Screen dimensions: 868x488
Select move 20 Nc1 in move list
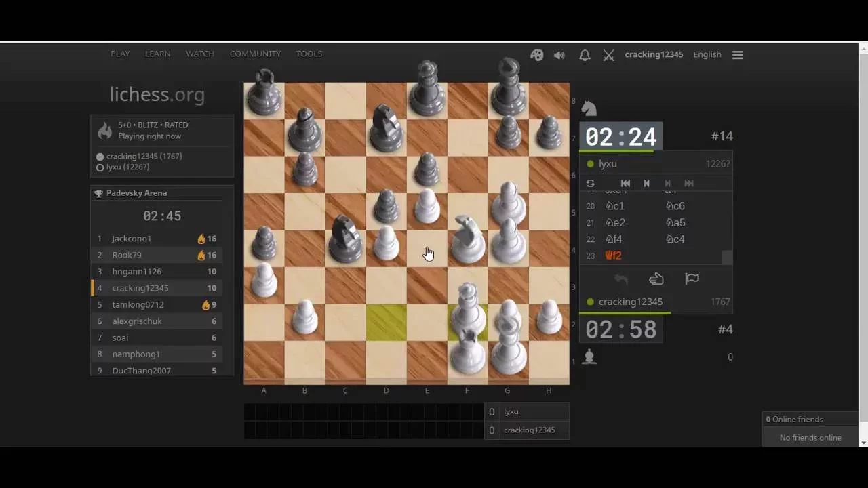[x=614, y=206]
